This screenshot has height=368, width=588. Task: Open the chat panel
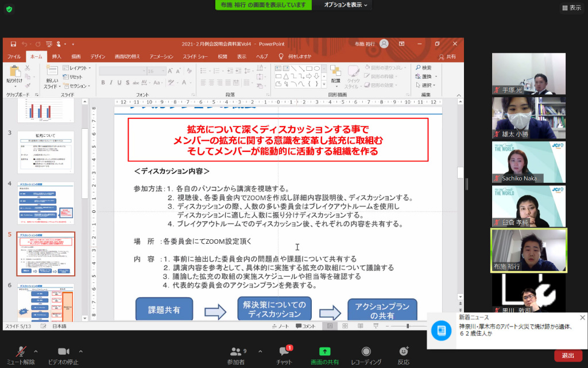[285, 352]
